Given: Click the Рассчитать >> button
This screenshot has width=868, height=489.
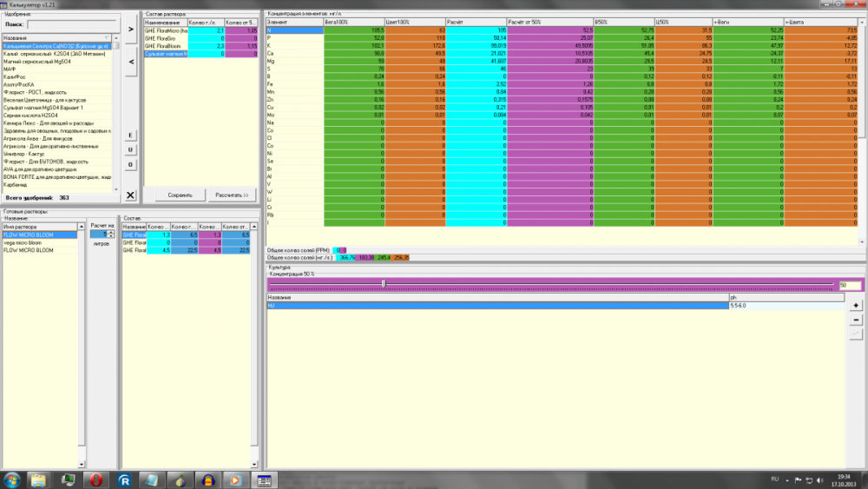Looking at the screenshot, I should click(x=232, y=195).
